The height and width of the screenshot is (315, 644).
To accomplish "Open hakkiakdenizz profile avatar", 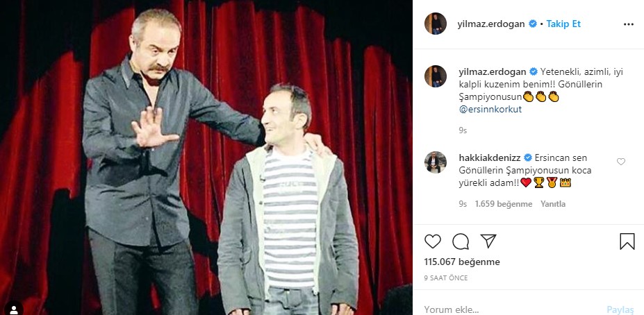I will (x=436, y=162).
